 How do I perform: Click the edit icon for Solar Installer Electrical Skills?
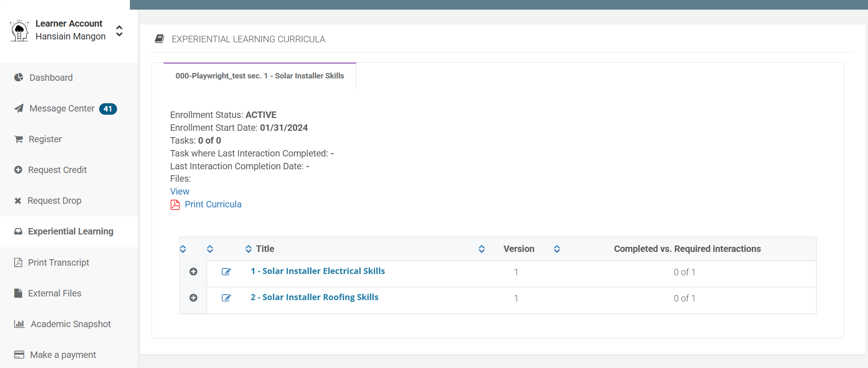point(226,272)
